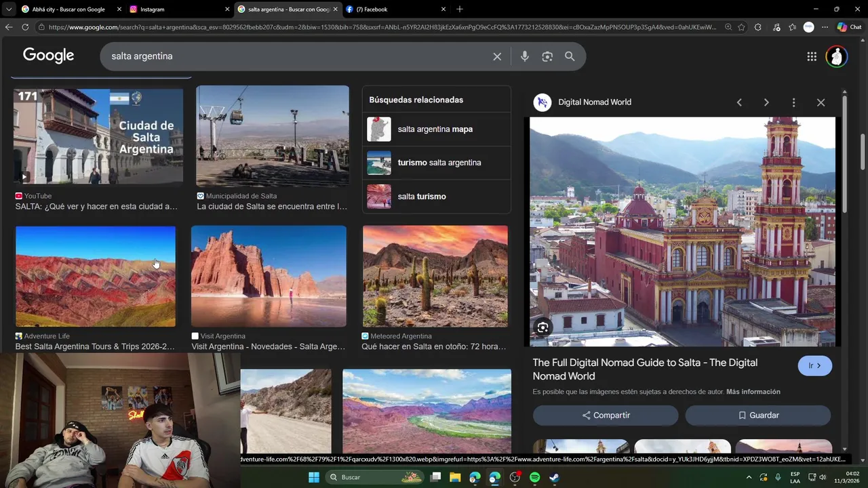Click the Guardar button

pos(758,415)
